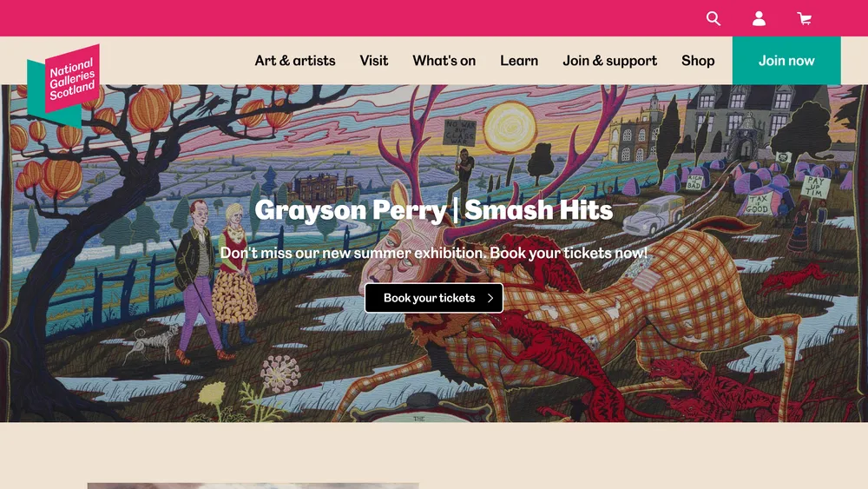This screenshot has height=489, width=868.
Task: Click the Grayson Perry Smash Hits heading
Action: tap(434, 210)
